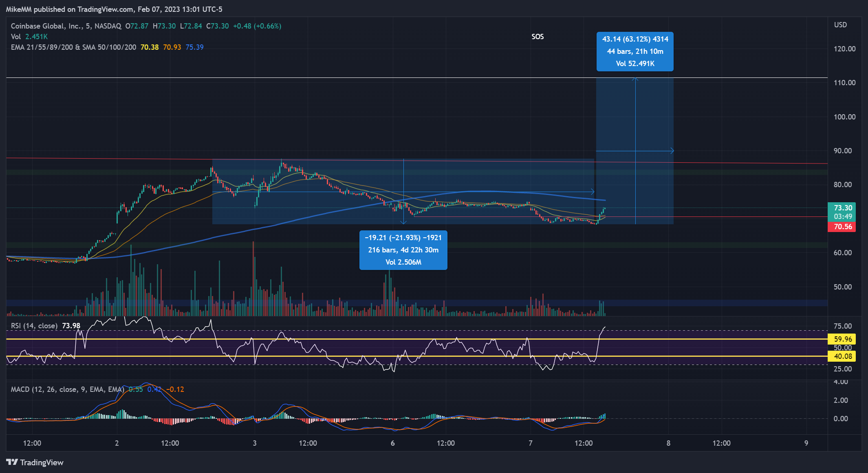This screenshot has width=868, height=473.
Task: Click the MACD signal value -0.12
Action: pos(175,389)
